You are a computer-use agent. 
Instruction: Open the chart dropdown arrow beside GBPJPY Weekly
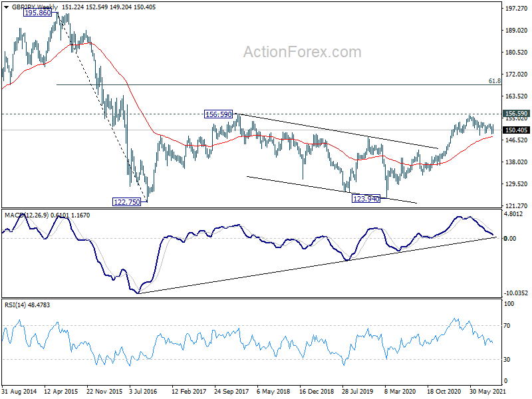pyautogui.click(x=6, y=7)
